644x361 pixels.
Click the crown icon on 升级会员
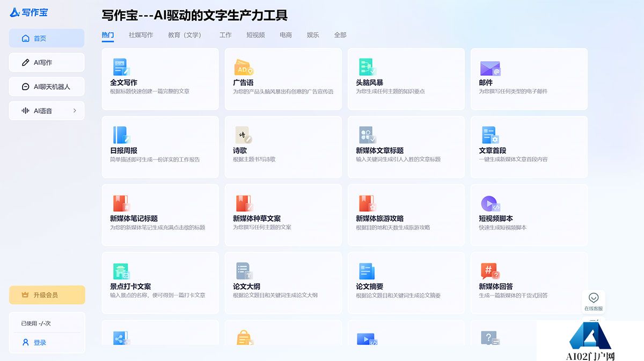25,295
